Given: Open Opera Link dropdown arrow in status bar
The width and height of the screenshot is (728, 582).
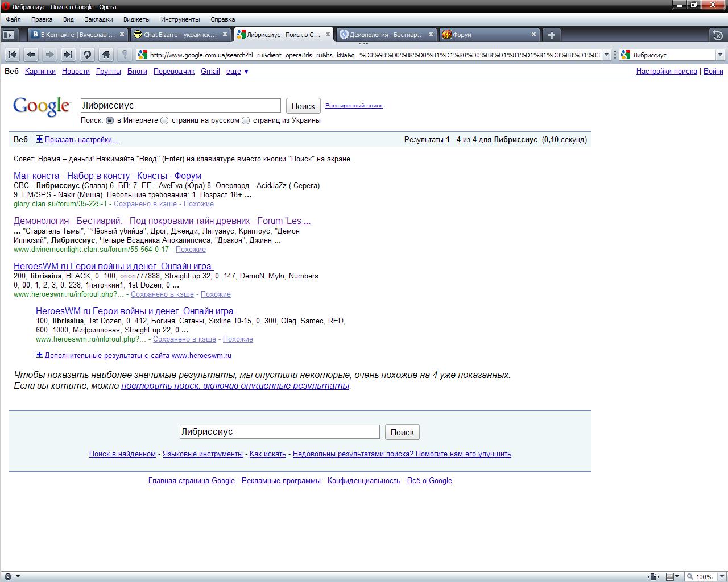Looking at the screenshot, I should pos(18,576).
